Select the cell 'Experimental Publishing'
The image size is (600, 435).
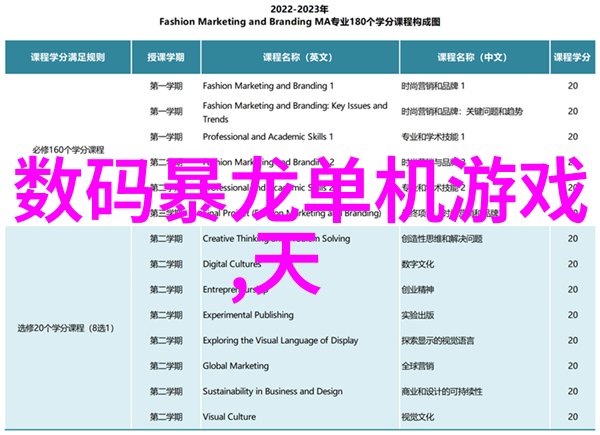point(248,315)
